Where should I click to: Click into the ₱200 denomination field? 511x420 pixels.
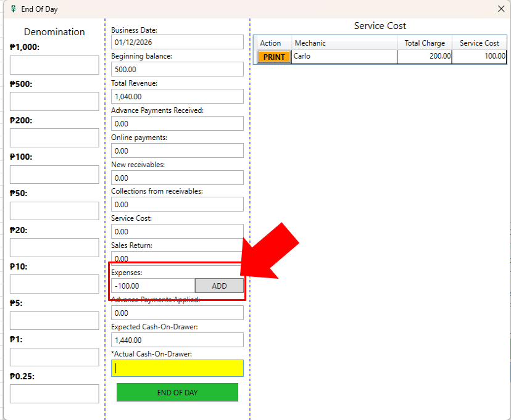[x=54, y=138]
